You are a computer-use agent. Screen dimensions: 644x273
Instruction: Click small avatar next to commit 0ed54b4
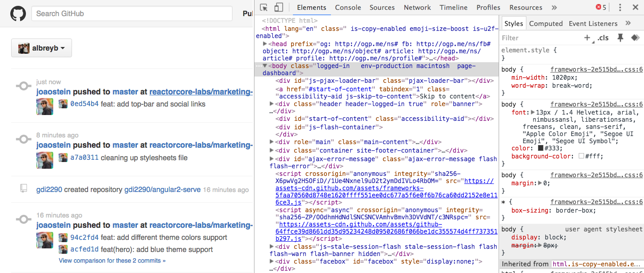(63, 104)
